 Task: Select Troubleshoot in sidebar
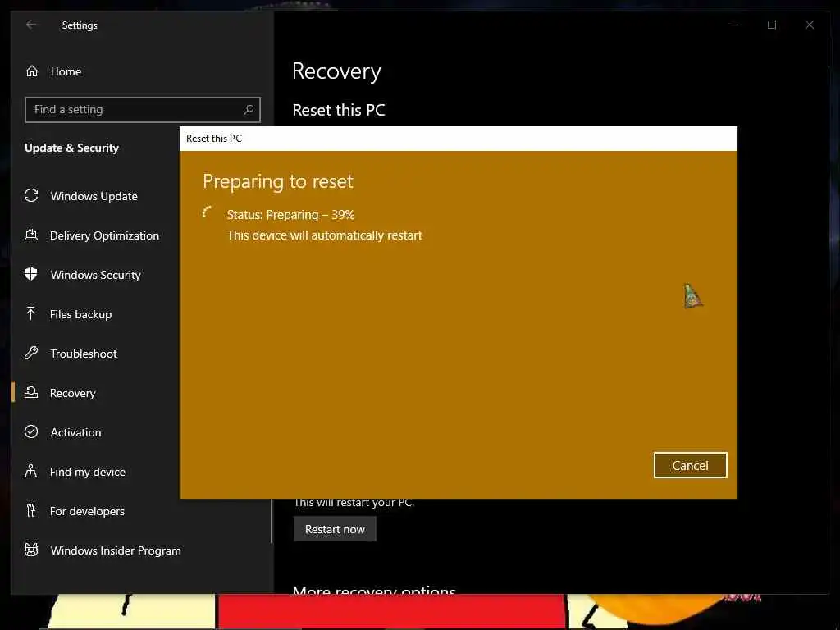pyautogui.click(x=84, y=354)
